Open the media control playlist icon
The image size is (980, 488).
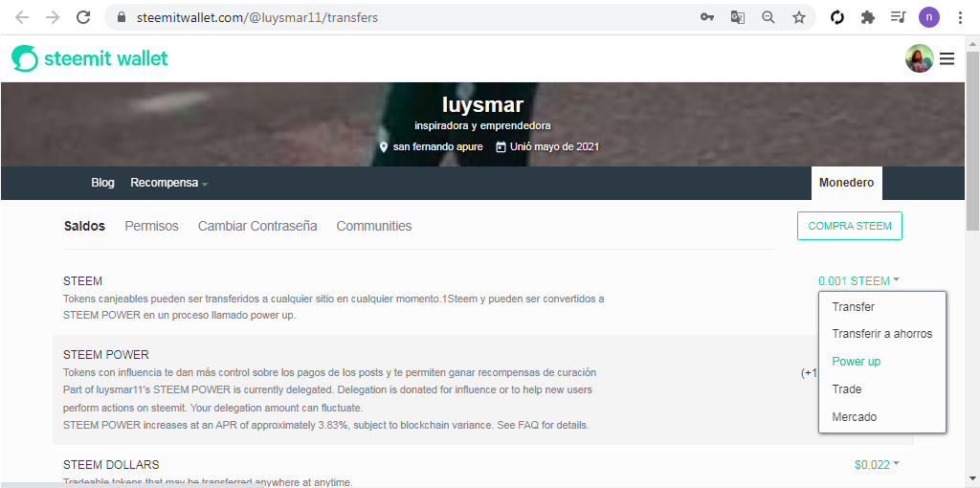tap(898, 17)
